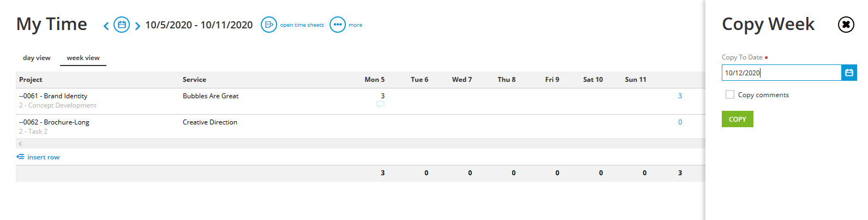Open the more options ellipsis icon

tap(338, 25)
